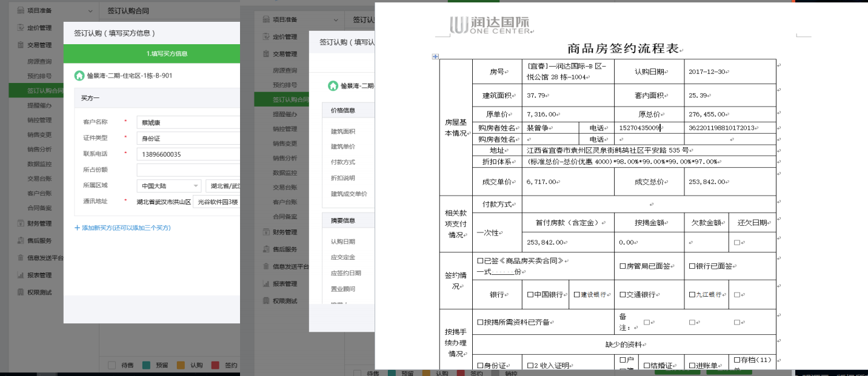The height and width of the screenshot is (376, 868).
Task: Check the 结婚证 checkbox in document
Action: click(646, 365)
